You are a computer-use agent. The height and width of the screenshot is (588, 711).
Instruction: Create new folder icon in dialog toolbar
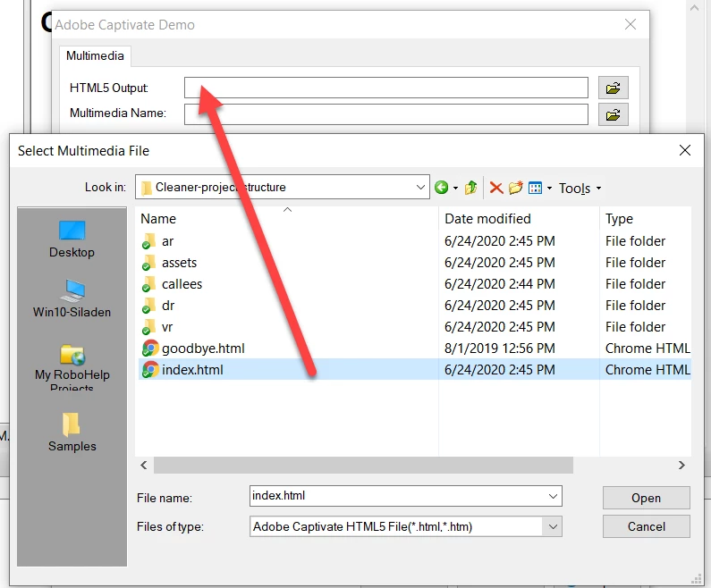pyautogui.click(x=515, y=187)
